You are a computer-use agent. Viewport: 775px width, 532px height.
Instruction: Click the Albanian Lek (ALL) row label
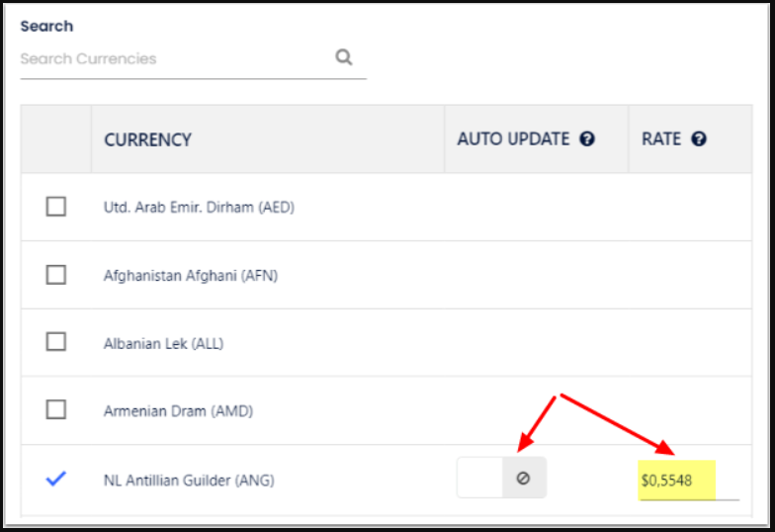point(164,343)
